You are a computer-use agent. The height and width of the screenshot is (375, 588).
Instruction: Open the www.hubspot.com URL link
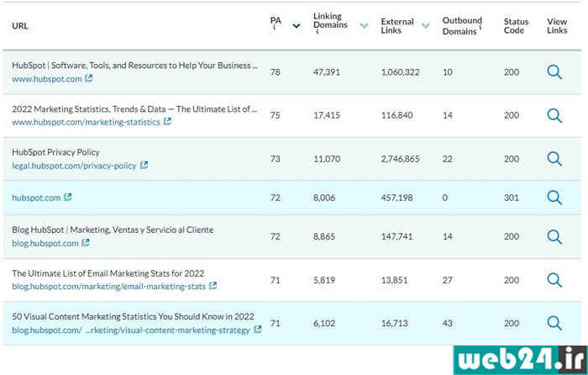[47, 79]
